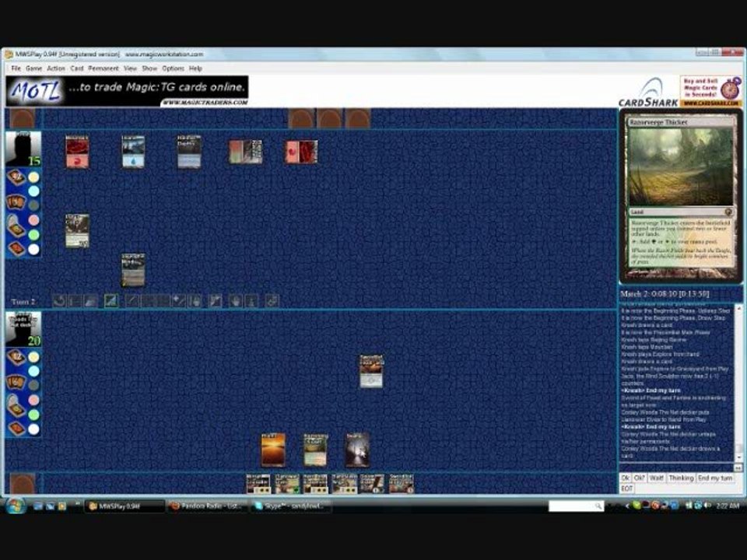This screenshot has height=560, width=747.
Task: Open the opponent's library pile icon
Action: pos(16,177)
